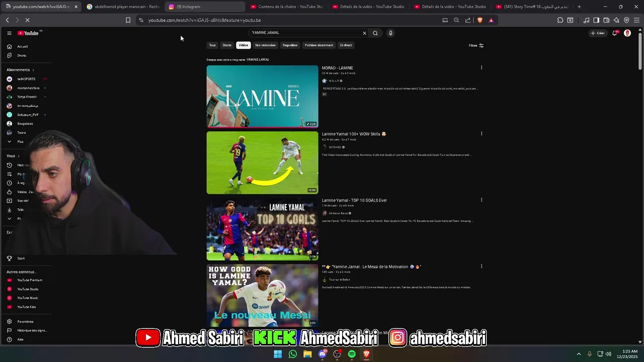Share this page from address bar
The width and height of the screenshot is (644, 362).
click(468, 20)
